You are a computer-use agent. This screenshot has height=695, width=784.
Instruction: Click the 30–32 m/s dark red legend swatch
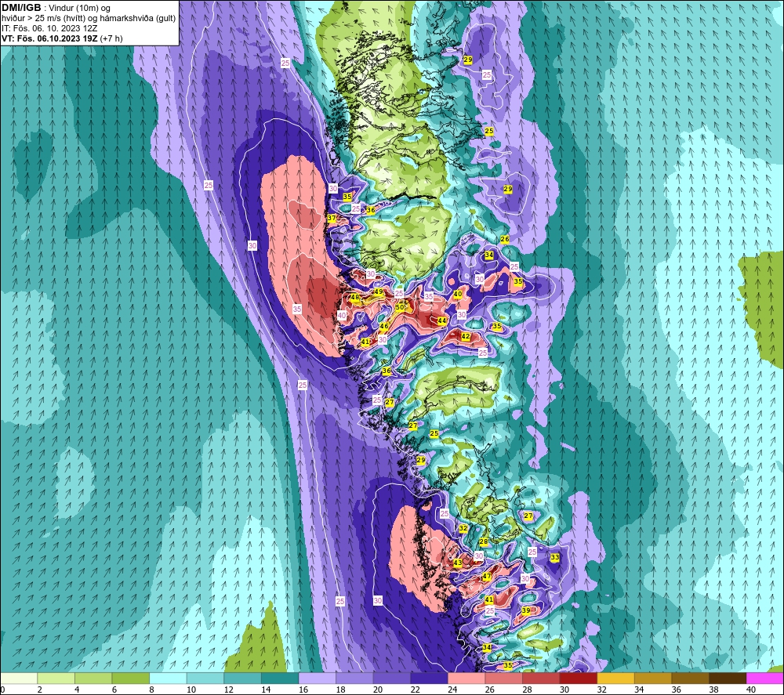coord(579,678)
